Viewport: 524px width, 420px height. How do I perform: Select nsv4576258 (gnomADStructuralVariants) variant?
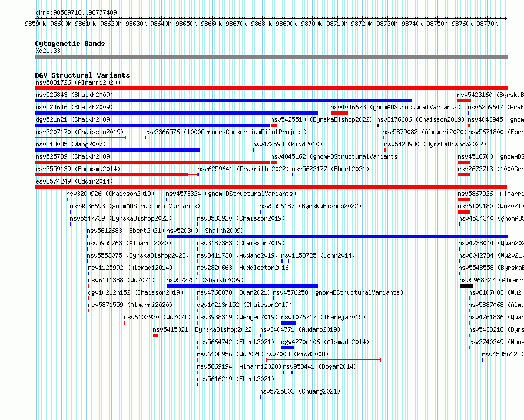click(x=338, y=292)
